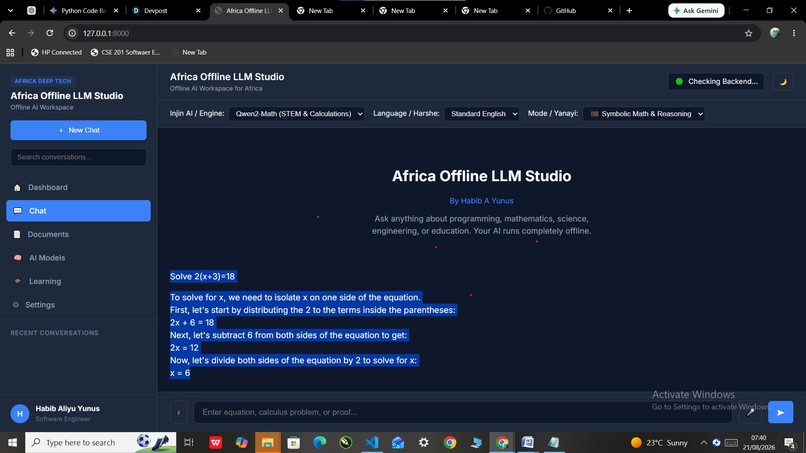Select Chat in the sidebar

(x=78, y=211)
